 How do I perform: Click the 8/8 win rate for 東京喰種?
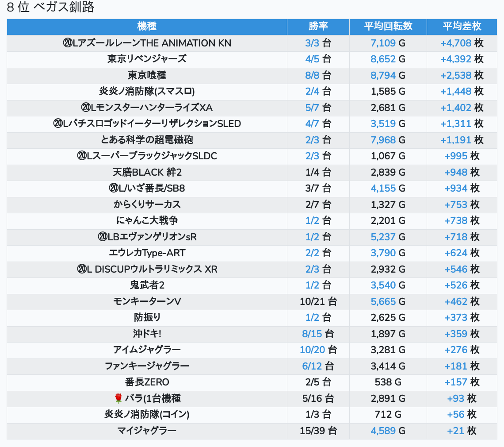coord(312,75)
